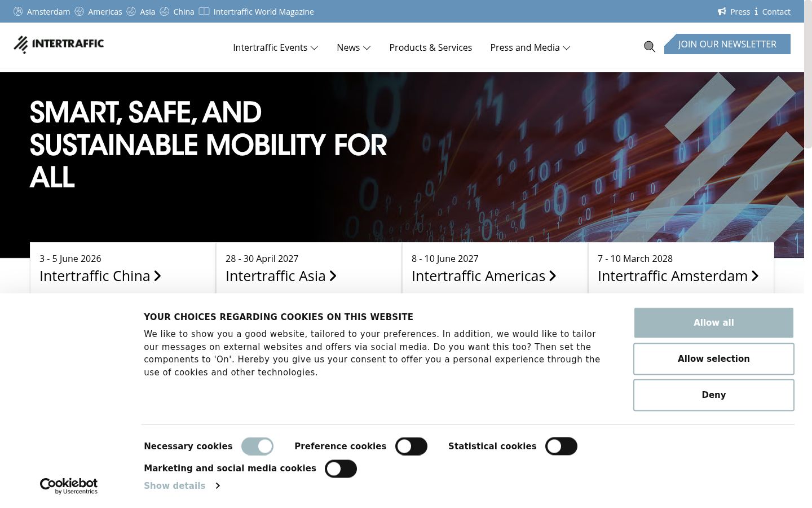Click the Asia globe icon in top bar
This screenshot has height=508, width=812.
[131, 11]
